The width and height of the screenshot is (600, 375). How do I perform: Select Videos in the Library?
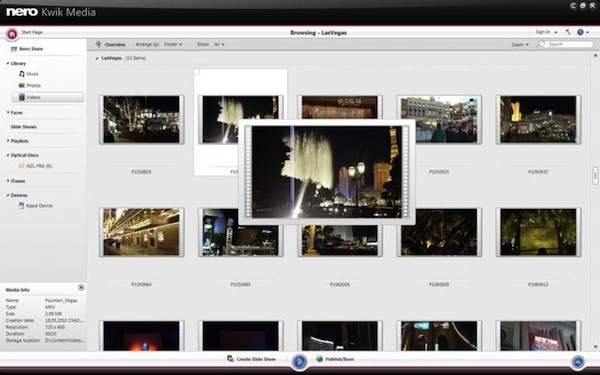(x=47, y=97)
